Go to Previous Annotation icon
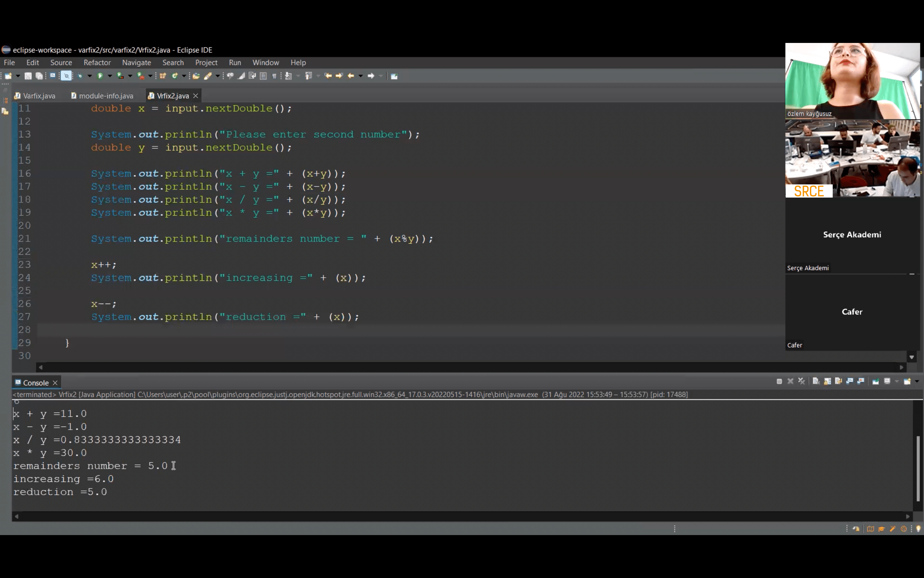This screenshot has width=924, height=578. [x=309, y=76]
